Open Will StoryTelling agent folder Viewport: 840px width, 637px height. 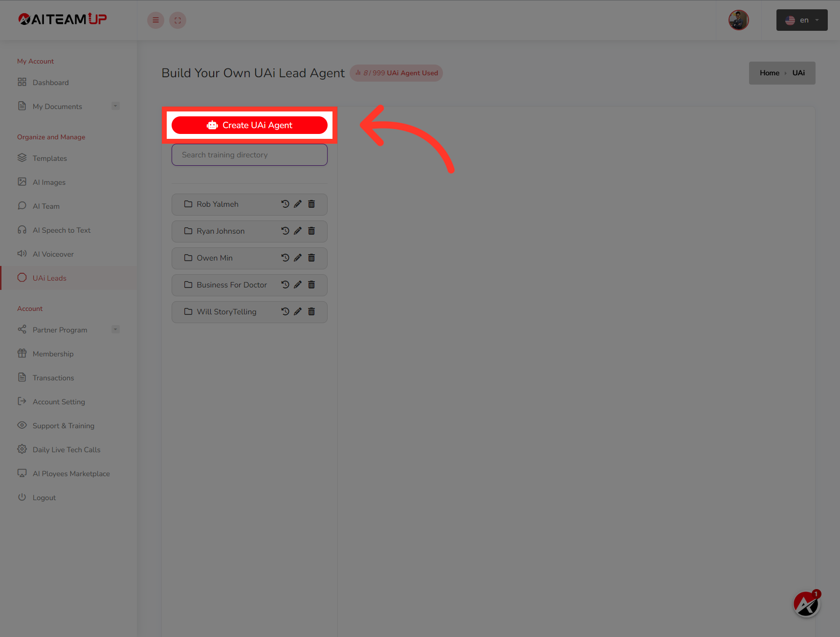226,312
